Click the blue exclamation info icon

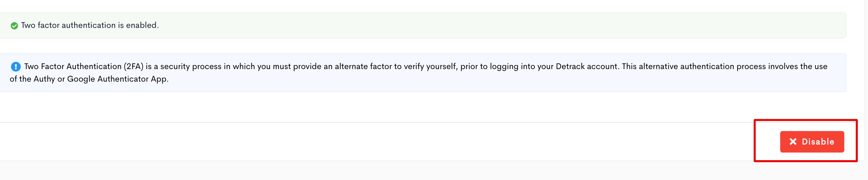click(x=16, y=66)
